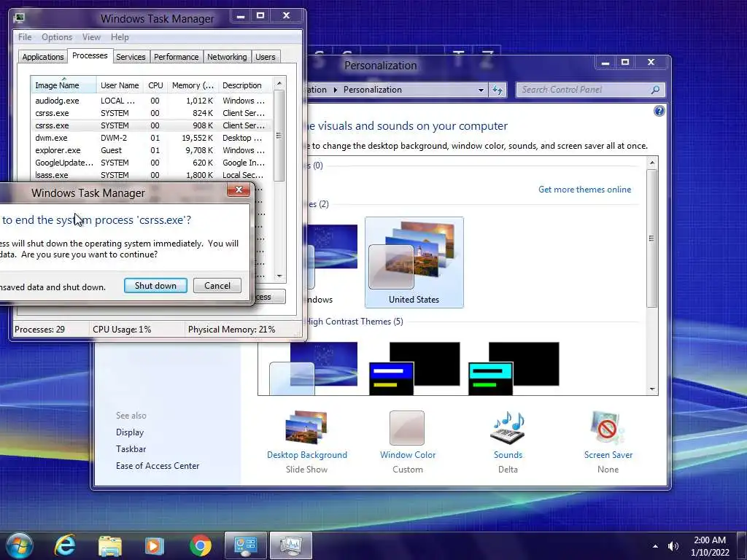Click Get more themes online link

(x=584, y=189)
